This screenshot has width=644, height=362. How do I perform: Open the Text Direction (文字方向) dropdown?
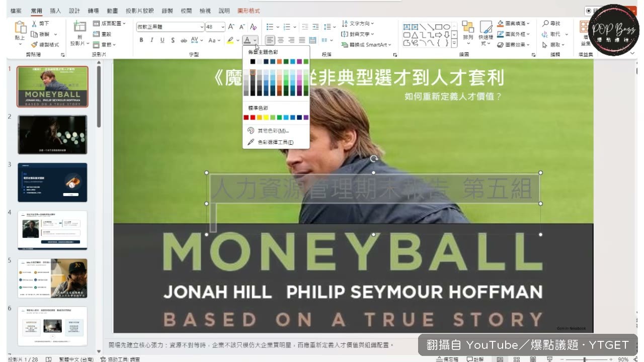[358, 24]
